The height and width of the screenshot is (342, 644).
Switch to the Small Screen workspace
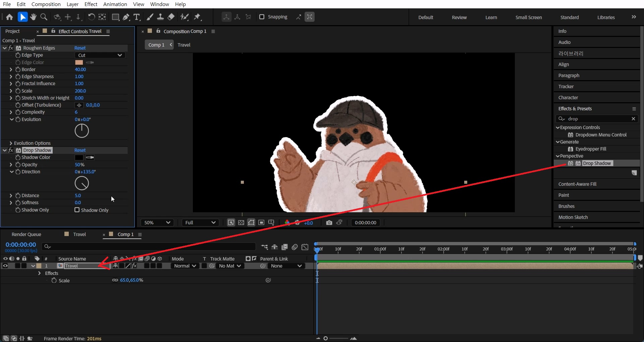[529, 17]
